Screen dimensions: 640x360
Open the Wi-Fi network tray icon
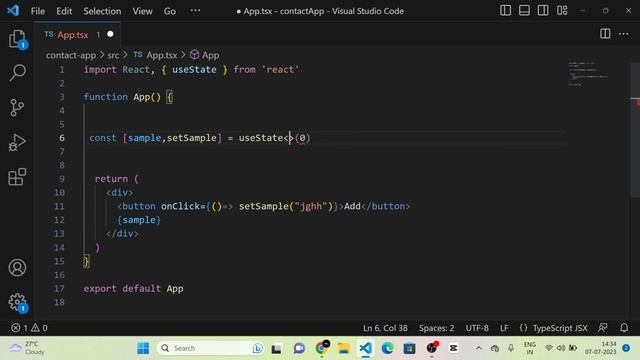tap(549, 348)
